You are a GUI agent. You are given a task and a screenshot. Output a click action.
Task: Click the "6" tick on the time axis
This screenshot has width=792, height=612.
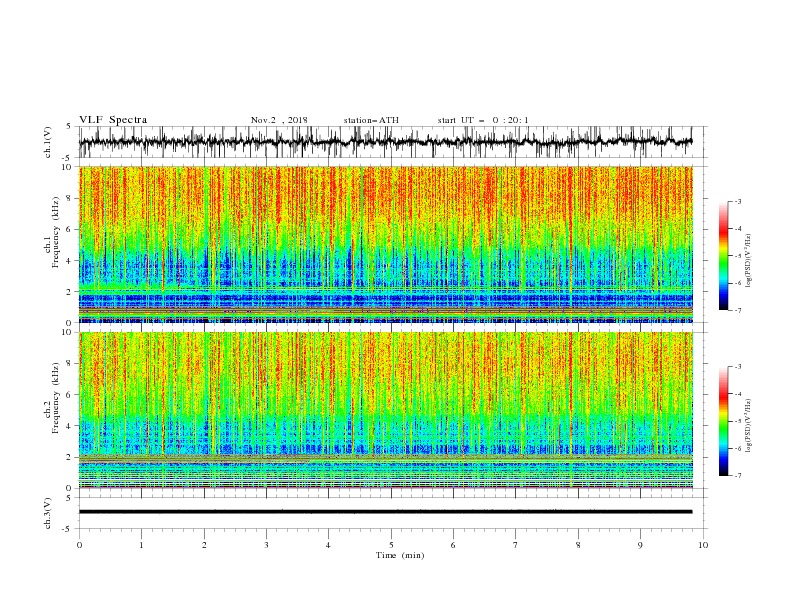(x=453, y=545)
